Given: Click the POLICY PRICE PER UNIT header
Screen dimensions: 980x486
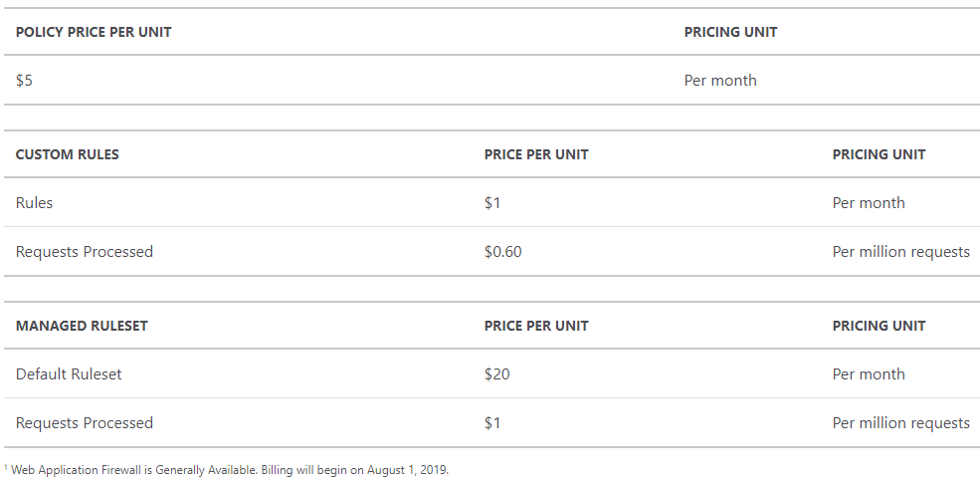Looking at the screenshot, I should (x=94, y=32).
